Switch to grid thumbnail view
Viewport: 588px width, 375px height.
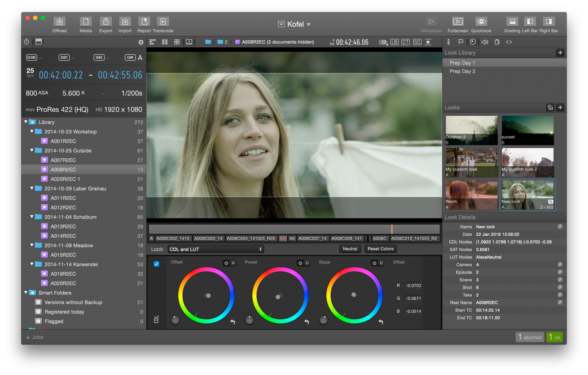[177, 42]
